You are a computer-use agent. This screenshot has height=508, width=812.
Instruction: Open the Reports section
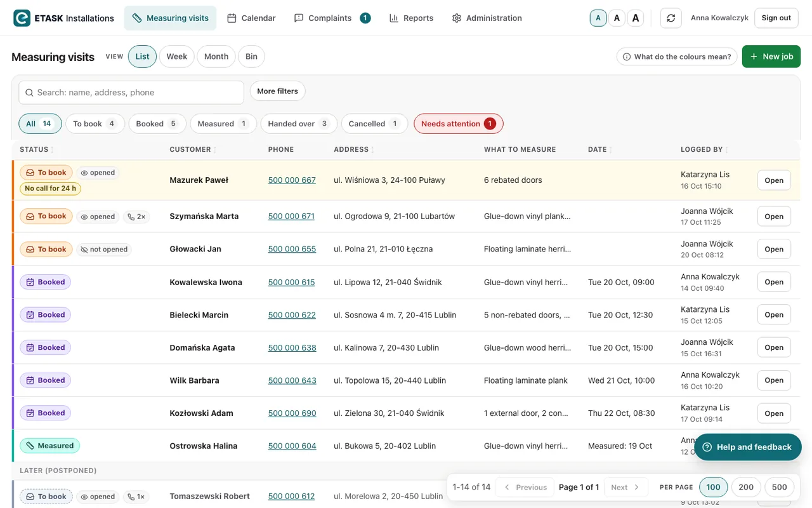[411, 18]
